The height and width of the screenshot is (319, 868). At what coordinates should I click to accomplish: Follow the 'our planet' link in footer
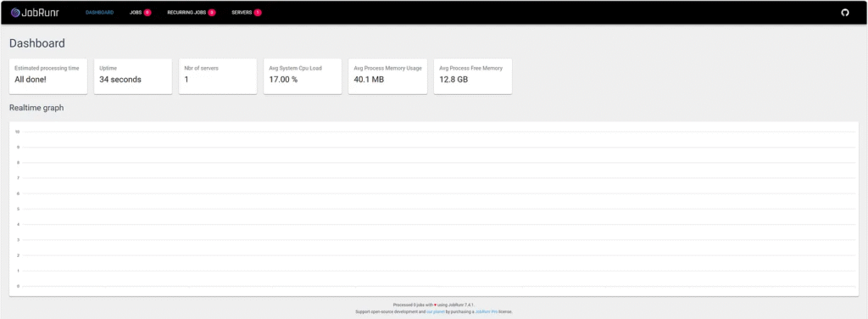coord(435,312)
